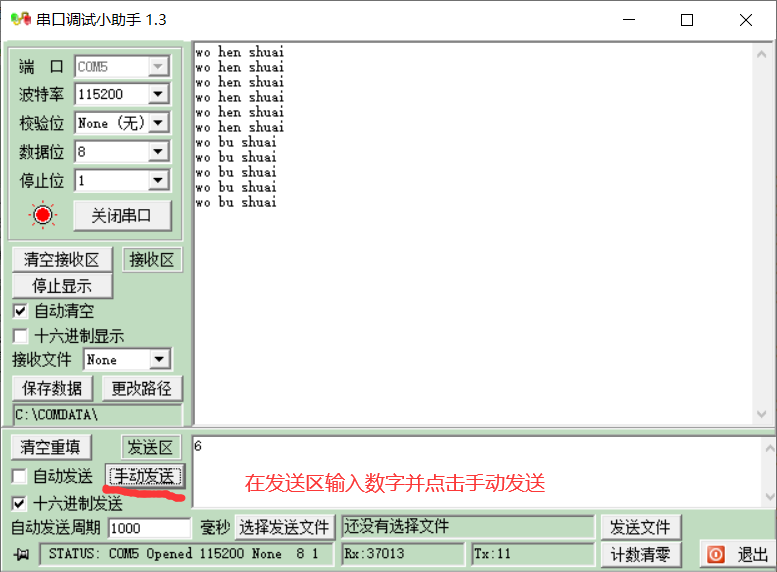Viewport: 777px width, 572px height.
Task: Click the 接收区 button
Action: 152,259
